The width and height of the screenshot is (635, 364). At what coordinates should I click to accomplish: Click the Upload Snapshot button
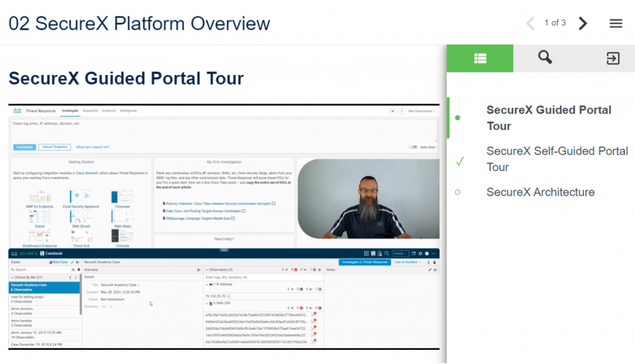(x=54, y=147)
